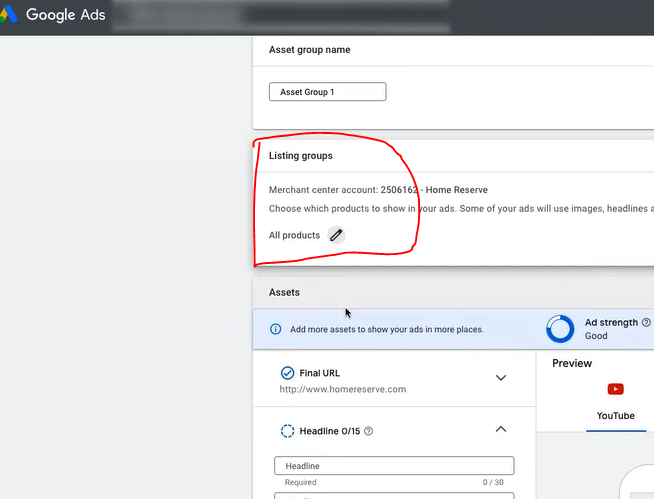Focus the first Headline text field
Viewport: 654px width, 499px height.
(393, 466)
